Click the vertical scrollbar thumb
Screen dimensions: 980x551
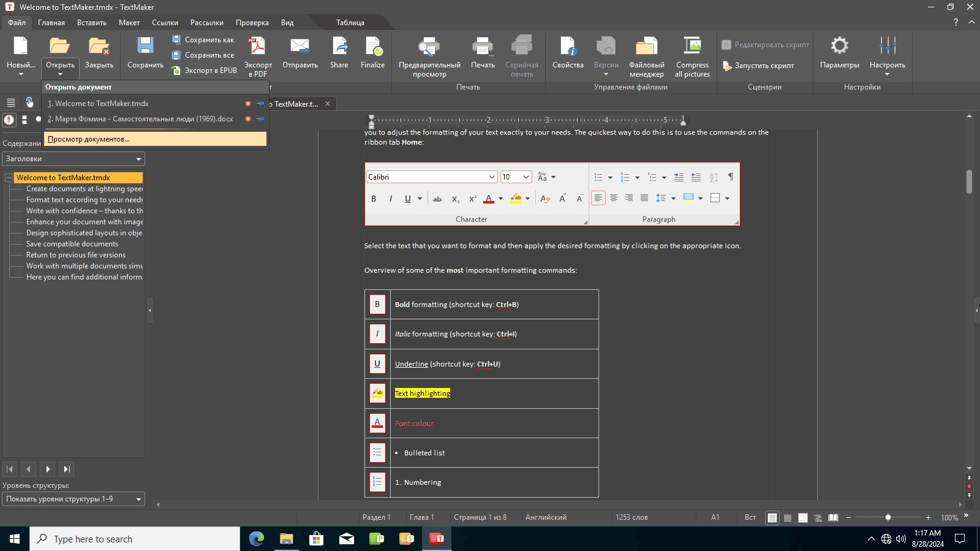(x=969, y=181)
